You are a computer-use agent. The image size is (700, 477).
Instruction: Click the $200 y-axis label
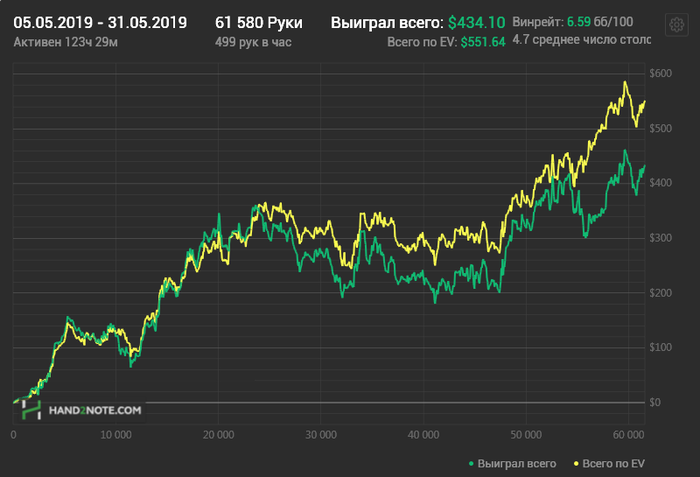[x=661, y=293]
